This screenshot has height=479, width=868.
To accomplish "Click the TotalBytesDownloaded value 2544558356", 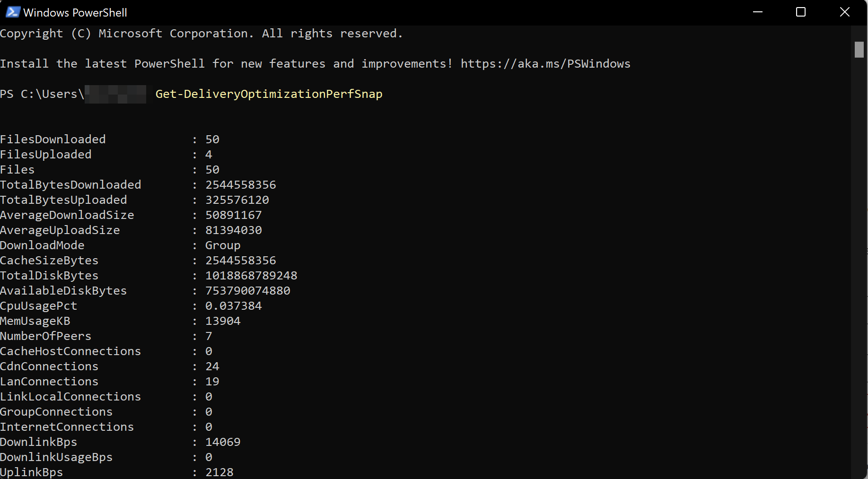I will pyautogui.click(x=240, y=185).
